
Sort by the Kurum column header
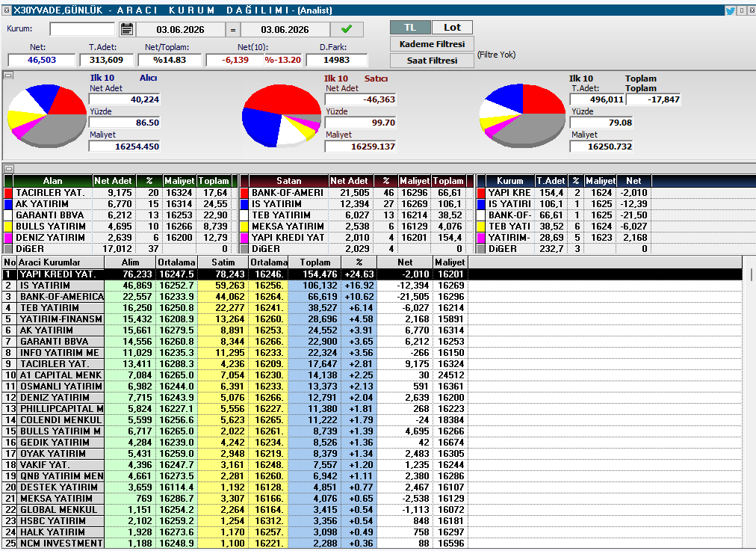point(510,181)
